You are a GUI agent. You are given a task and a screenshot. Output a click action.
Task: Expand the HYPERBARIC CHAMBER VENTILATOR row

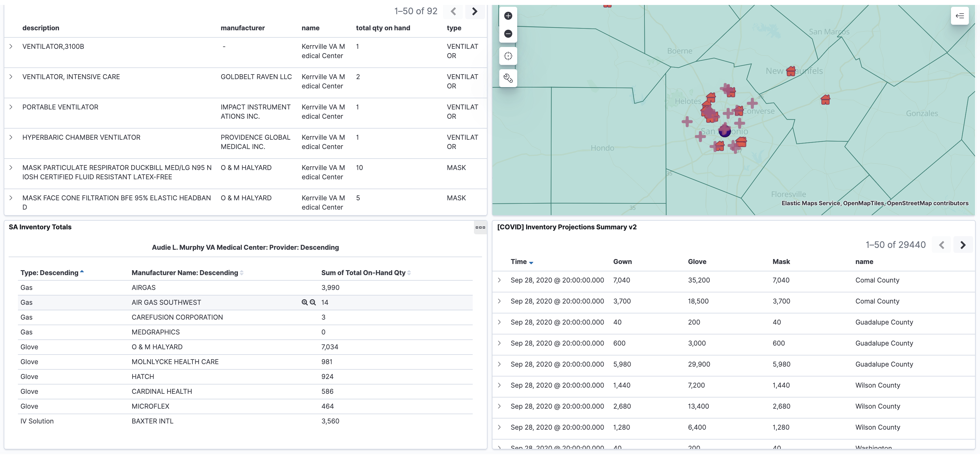tap(11, 138)
